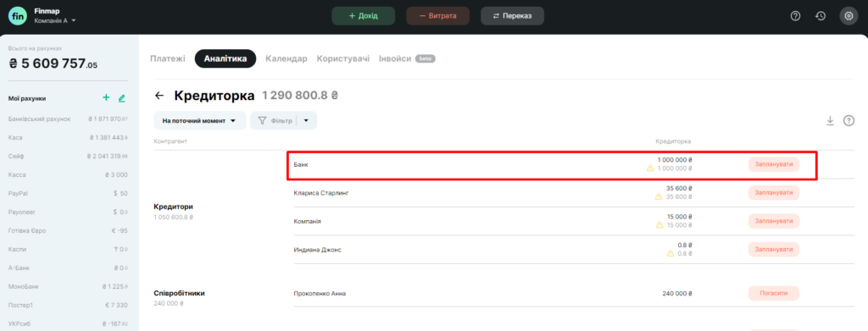The image size is (868, 331).
Task: Click 240 000 ₴ amount for Прокопенко Анна
Action: (x=677, y=294)
